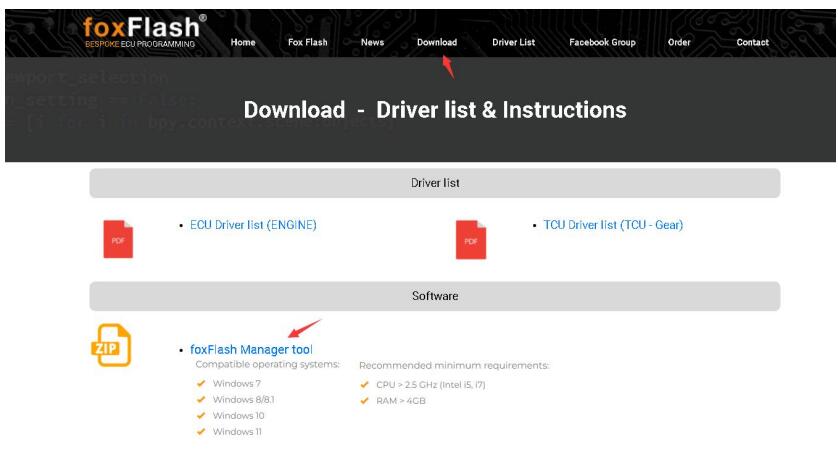Click the Windows 7 text
The image size is (838, 465).
(236, 383)
